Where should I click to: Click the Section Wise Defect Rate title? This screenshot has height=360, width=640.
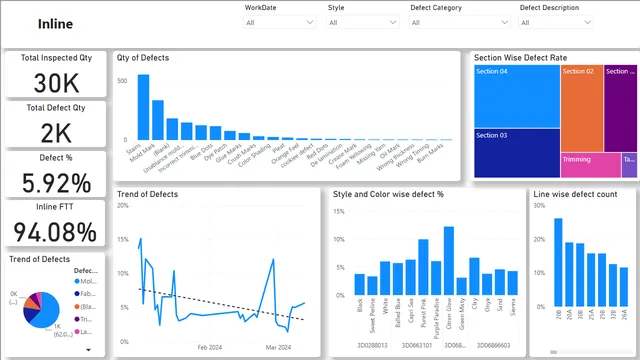click(x=520, y=58)
